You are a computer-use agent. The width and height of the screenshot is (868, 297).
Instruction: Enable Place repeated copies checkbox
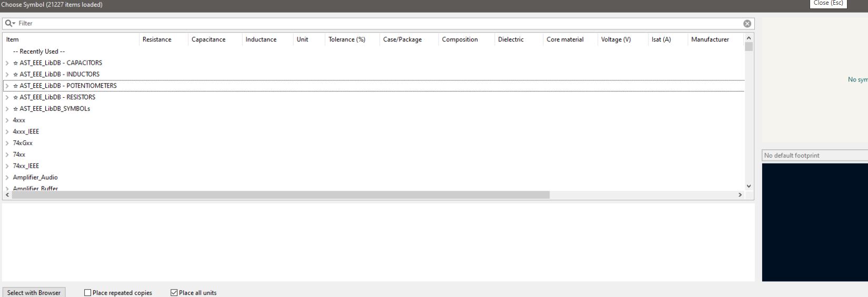click(88, 293)
